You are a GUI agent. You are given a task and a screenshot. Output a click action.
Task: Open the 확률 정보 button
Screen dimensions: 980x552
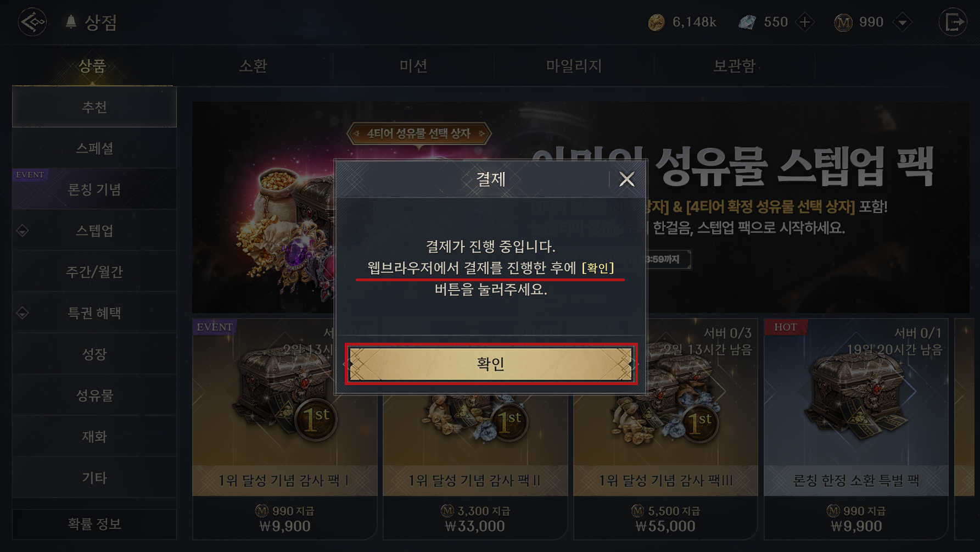click(94, 524)
